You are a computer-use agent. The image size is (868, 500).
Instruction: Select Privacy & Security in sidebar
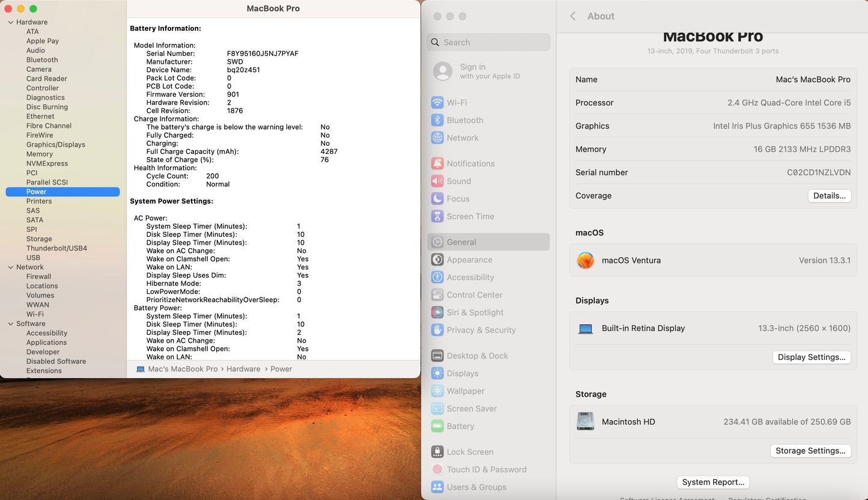[x=481, y=330]
